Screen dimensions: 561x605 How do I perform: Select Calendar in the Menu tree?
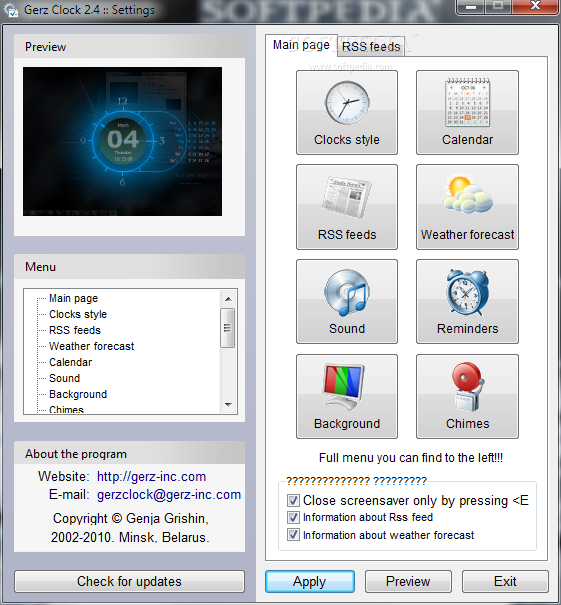point(71,362)
